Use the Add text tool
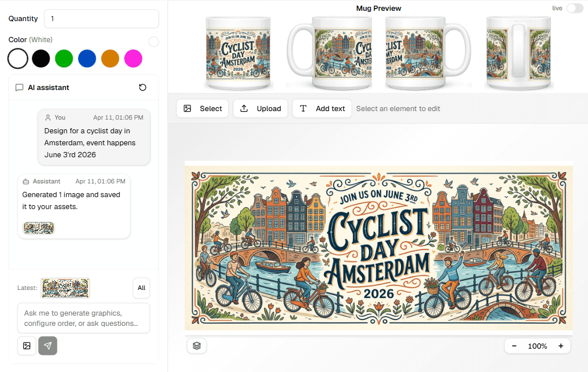 coord(322,108)
